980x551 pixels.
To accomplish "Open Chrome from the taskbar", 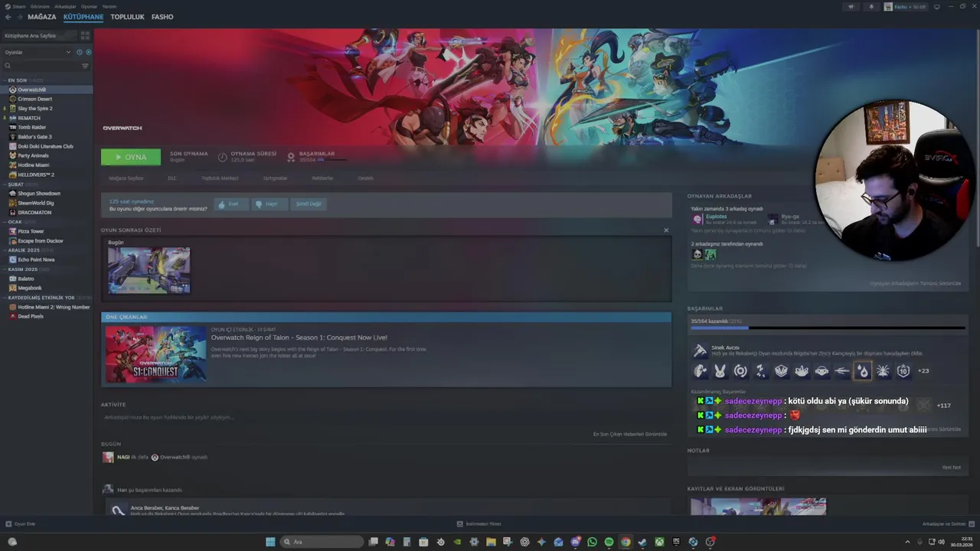I will [x=626, y=542].
